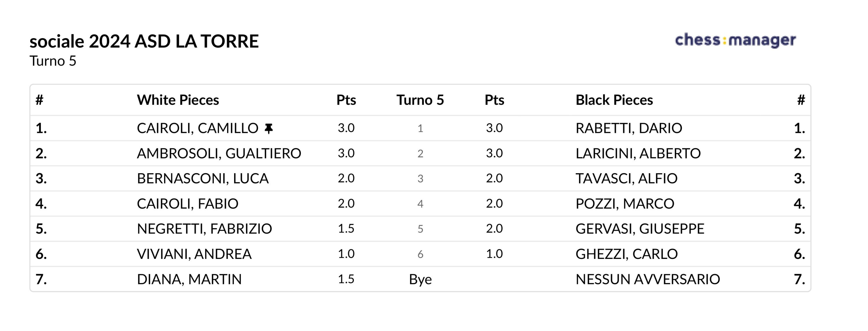Select BERNASCONI, LUCA in row three
868x331 pixels.
click(203, 178)
